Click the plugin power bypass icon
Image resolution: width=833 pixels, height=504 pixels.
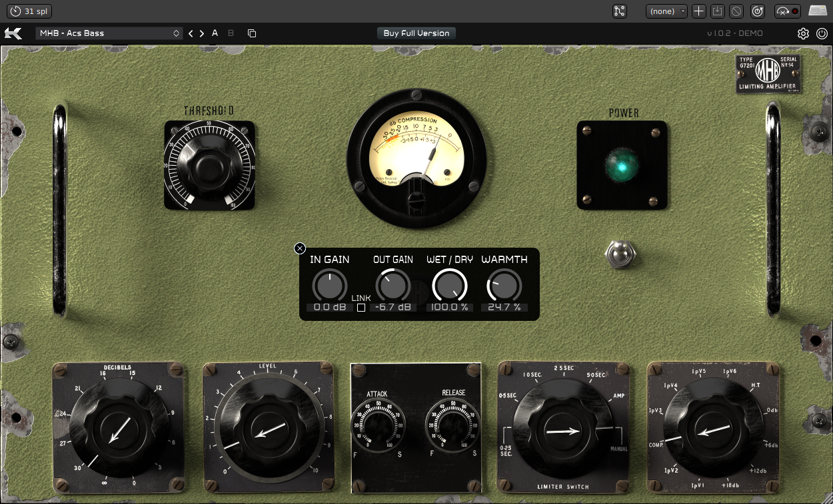click(x=822, y=33)
